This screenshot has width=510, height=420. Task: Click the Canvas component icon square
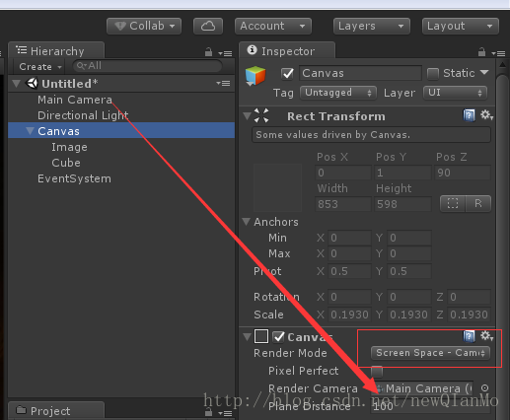tap(261, 336)
